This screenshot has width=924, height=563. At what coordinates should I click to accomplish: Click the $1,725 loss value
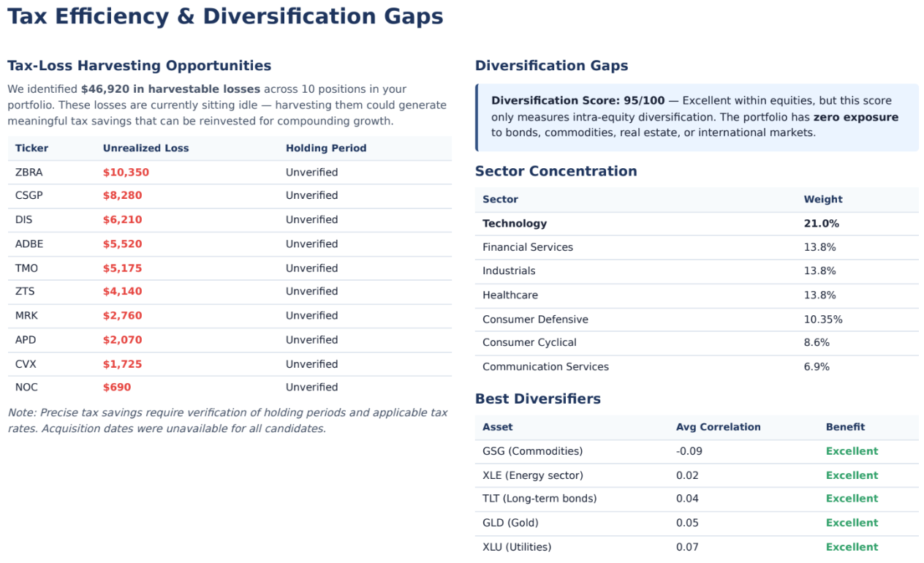123,364
